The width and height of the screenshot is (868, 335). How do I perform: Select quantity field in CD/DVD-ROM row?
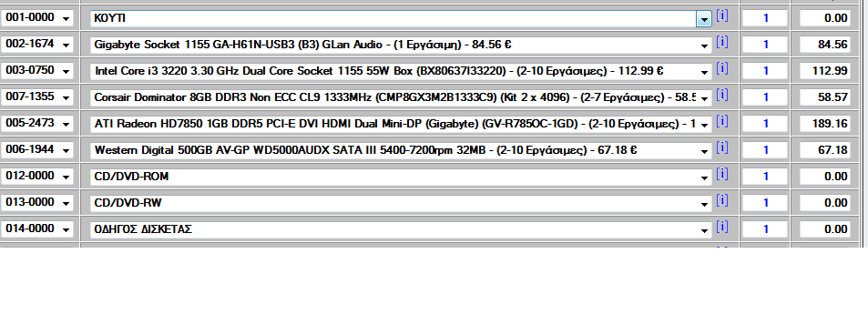764,178
